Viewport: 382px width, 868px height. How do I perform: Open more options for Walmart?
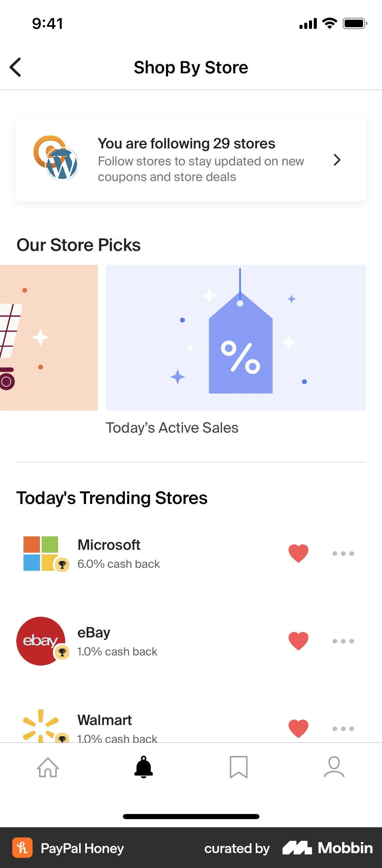(343, 729)
